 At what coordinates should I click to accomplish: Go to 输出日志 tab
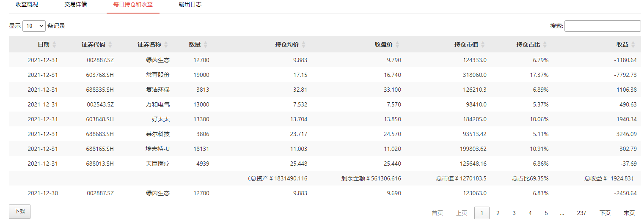point(190,5)
